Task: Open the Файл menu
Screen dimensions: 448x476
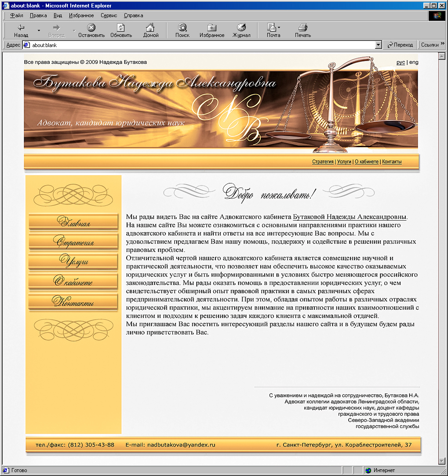Action: click(x=16, y=15)
